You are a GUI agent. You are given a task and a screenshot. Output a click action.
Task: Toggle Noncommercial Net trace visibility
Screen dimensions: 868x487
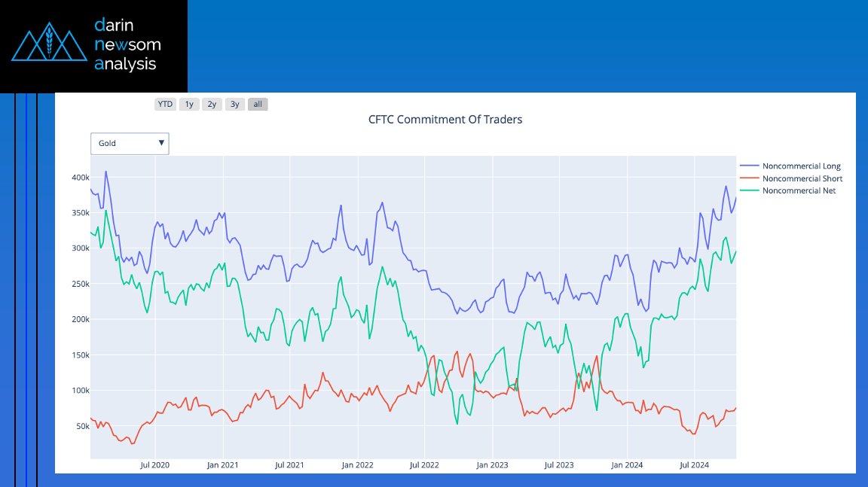click(x=799, y=191)
